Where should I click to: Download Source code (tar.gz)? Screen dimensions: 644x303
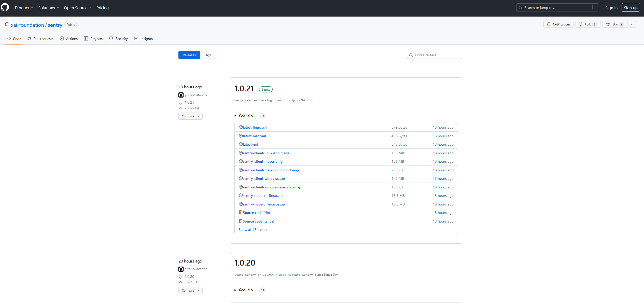click(x=258, y=221)
